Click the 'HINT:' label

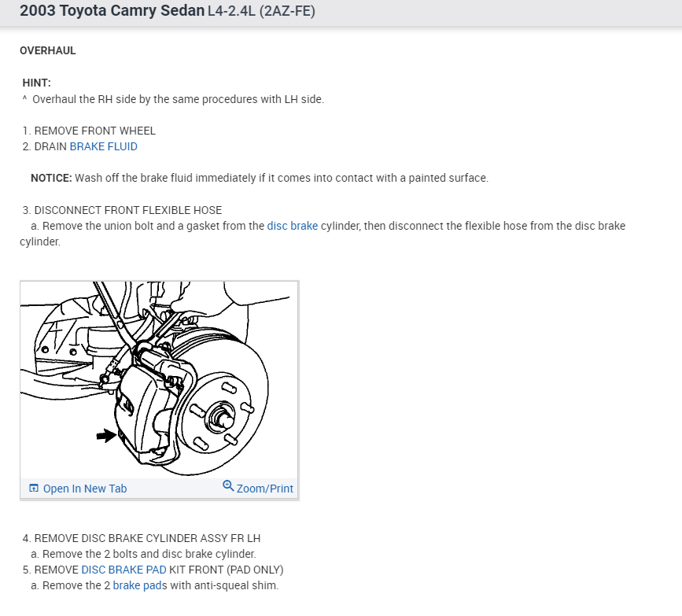(36, 83)
